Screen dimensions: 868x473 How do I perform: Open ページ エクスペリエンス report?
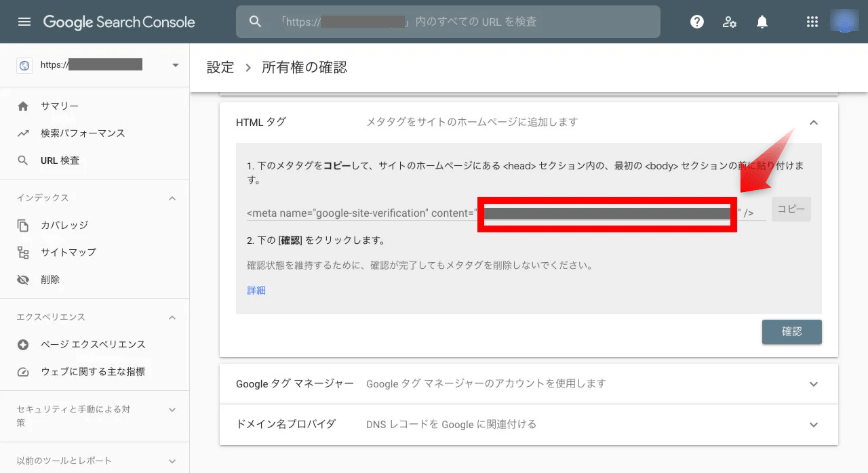click(92, 345)
